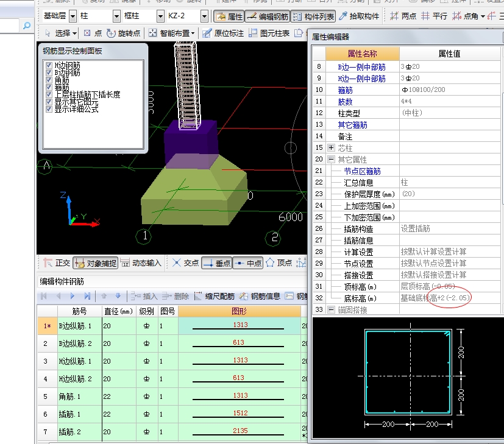Open the 点角 tool dropdown arrow
The image size is (504, 444).
(x=483, y=16)
